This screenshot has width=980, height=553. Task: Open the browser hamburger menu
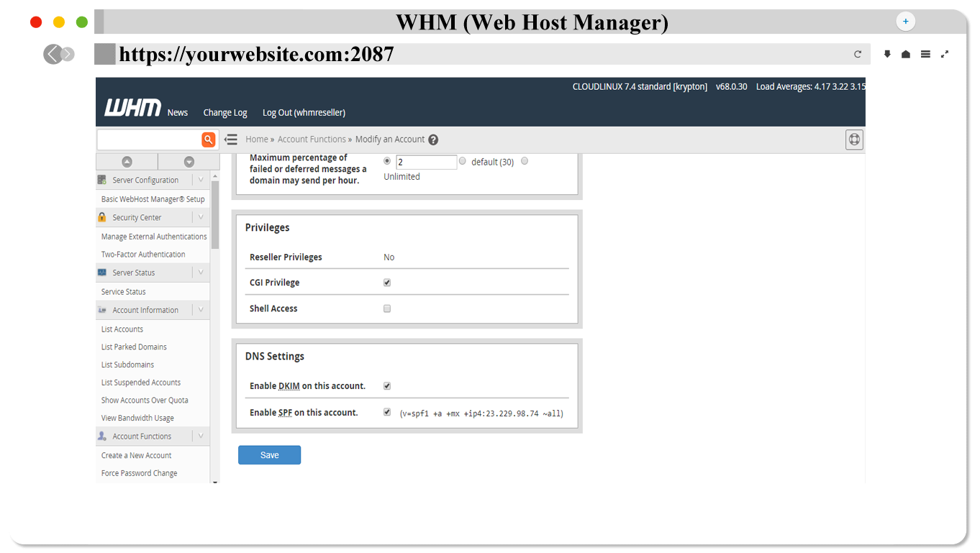pyautogui.click(x=925, y=54)
